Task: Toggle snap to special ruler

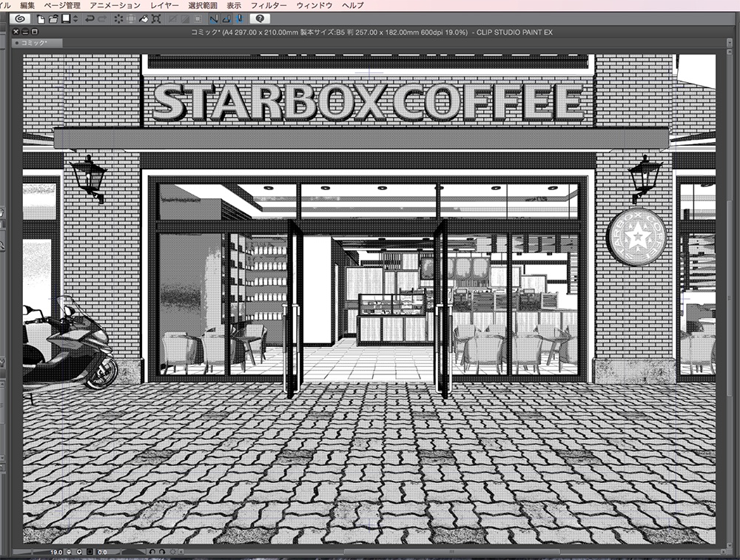Action: pos(226,19)
